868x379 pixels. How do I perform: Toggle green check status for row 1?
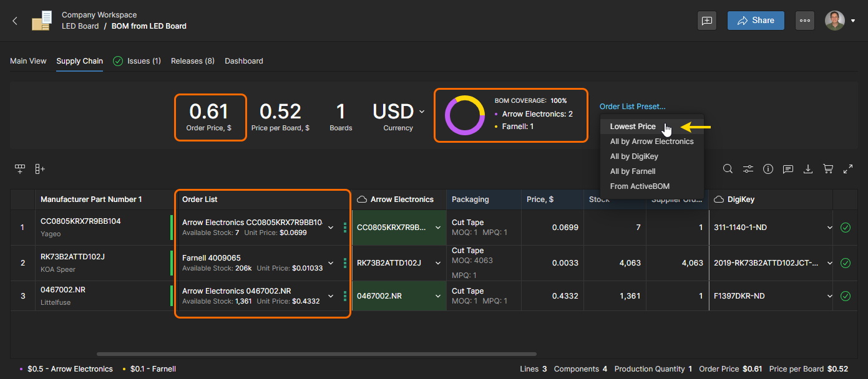846,228
